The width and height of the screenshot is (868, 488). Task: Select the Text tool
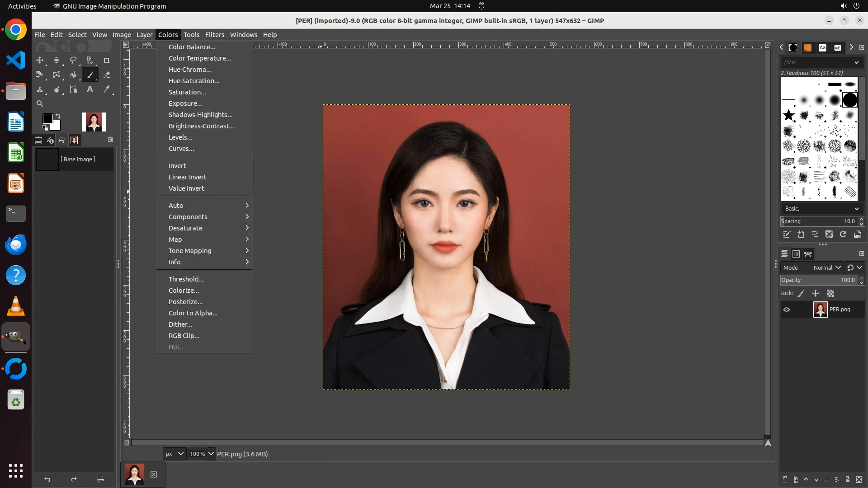click(90, 89)
